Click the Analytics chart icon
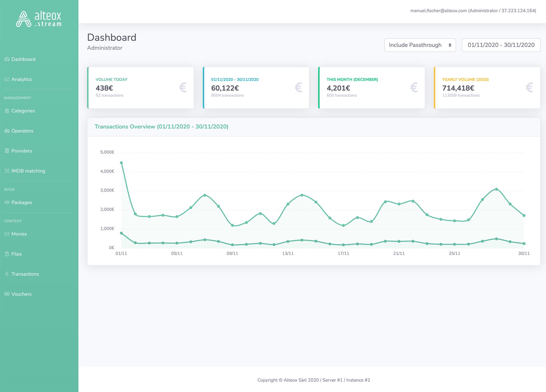The image size is (546, 392). point(7,79)
